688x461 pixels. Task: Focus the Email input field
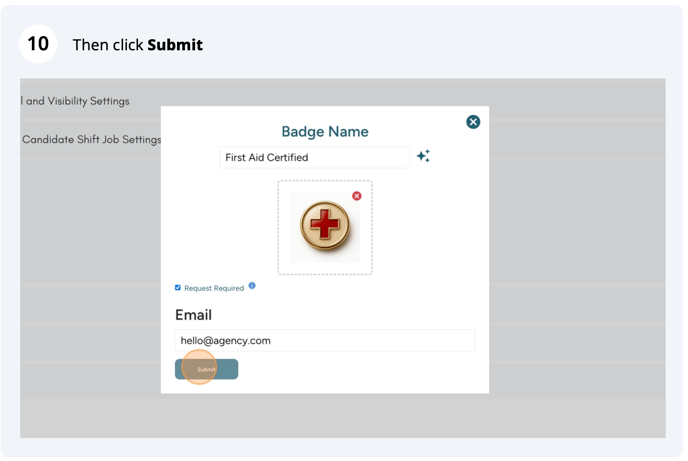coord(324,341)
